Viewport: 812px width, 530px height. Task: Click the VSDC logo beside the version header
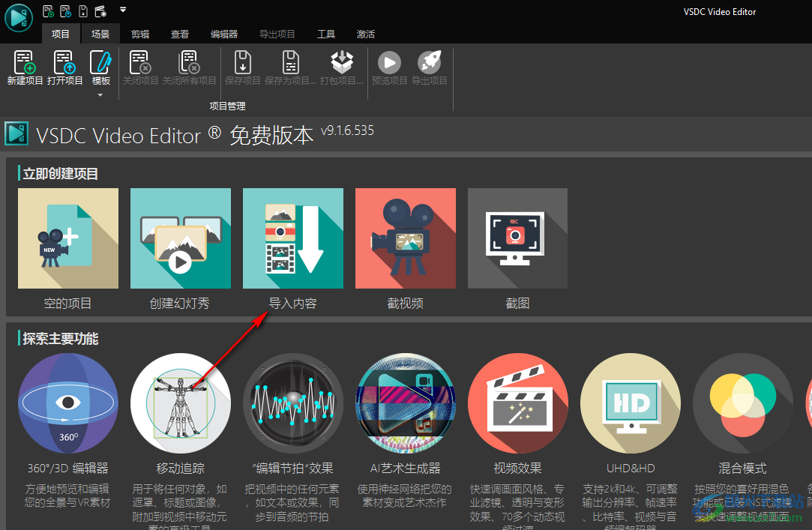(x=16, y=133)
